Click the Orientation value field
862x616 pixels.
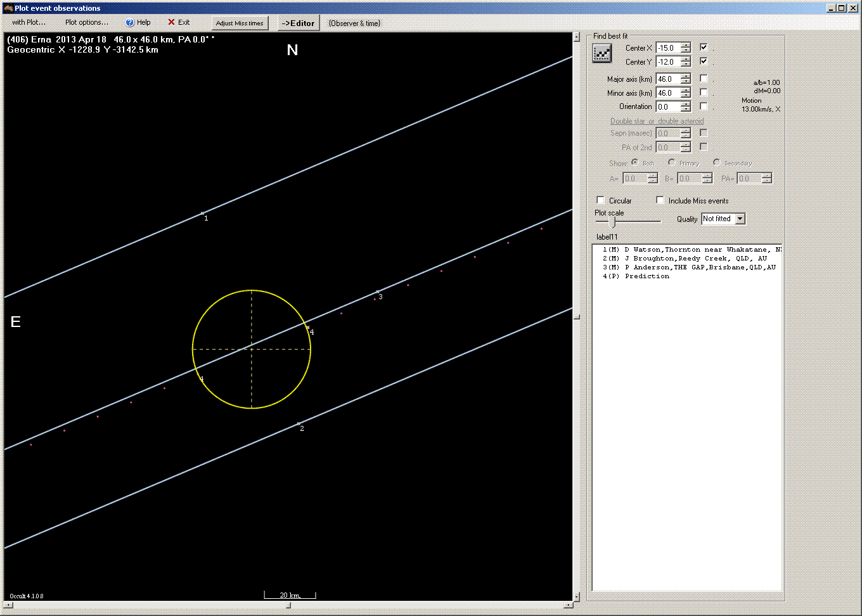(668, 106)
